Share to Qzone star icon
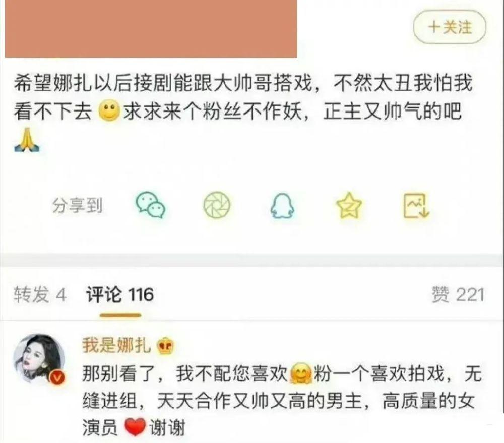This screenshot has height=443, width=504. point(349,205)
